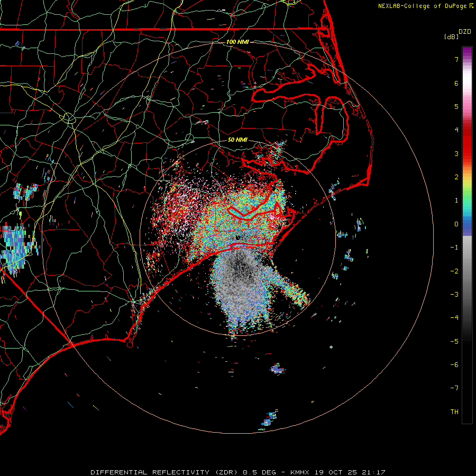476x476 pixels.
Task: Click the -7 value on color scale
Action: click(454, 388)
